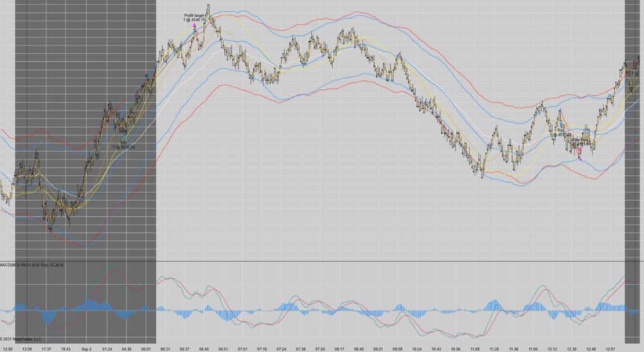
Task: Select the 11:08 time axis label
Action: [x=475, y=349]
